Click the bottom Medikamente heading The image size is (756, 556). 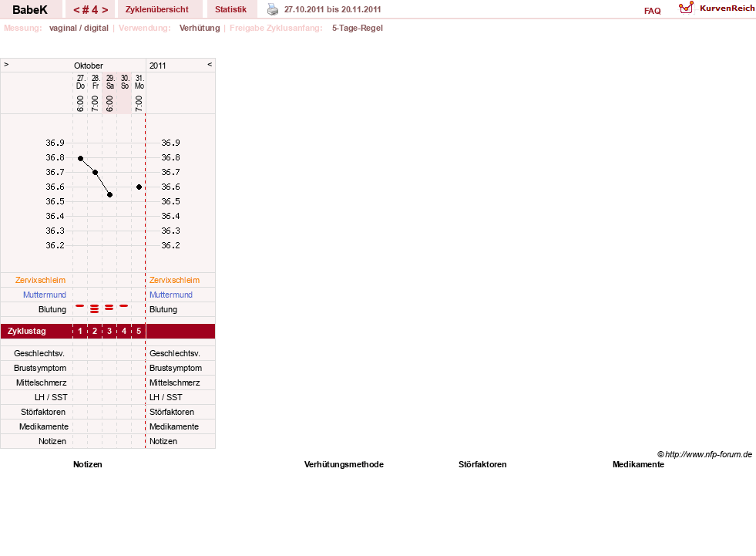coord(638,464)
